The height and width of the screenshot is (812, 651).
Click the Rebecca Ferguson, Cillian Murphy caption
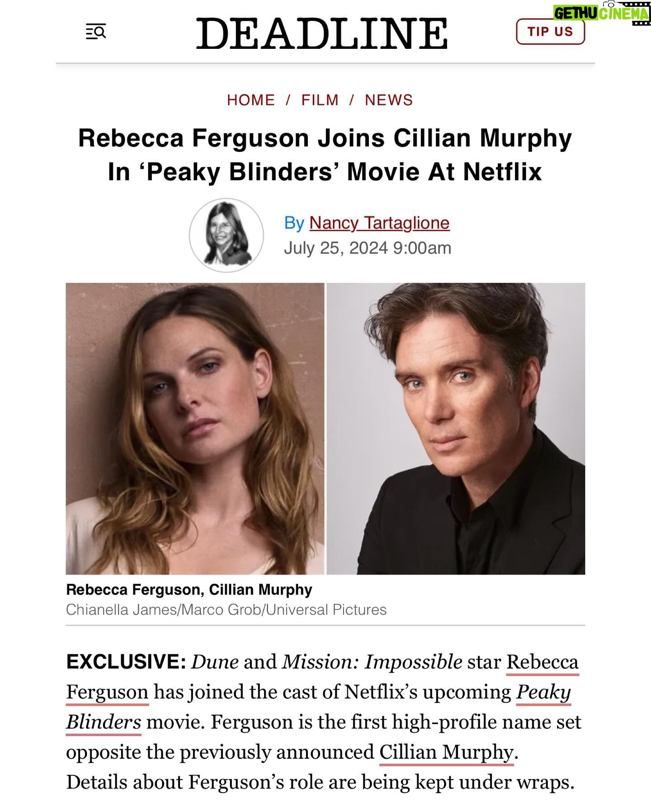click(x=189, y=590)
